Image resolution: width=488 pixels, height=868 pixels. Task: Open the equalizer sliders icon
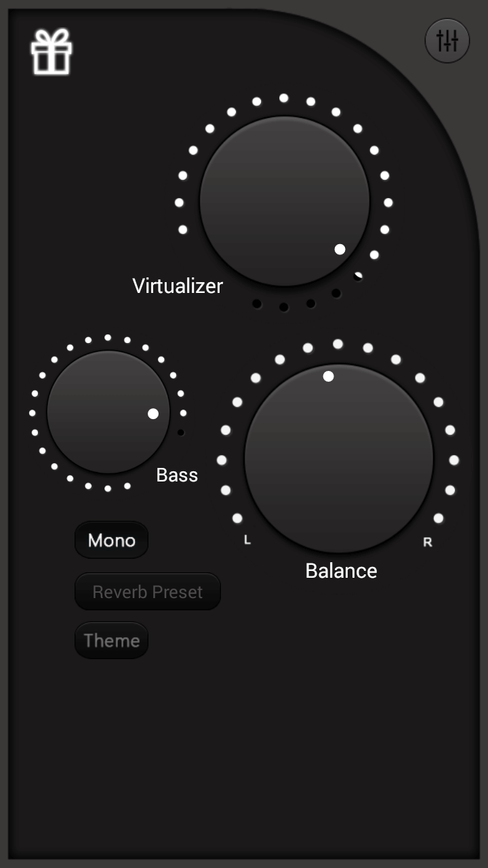pos(447,41)
